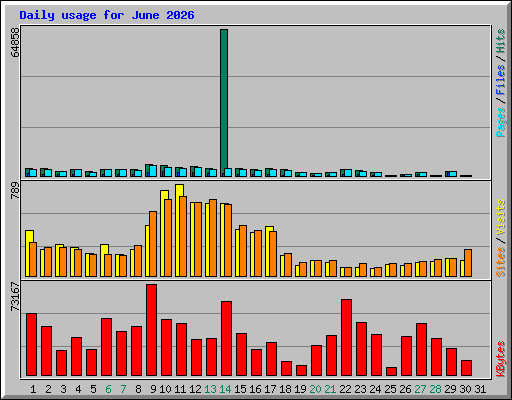Click the red KBytes bar for day 27
The height and width of the screenshot is (400, 512).
[x=421, y=349]
